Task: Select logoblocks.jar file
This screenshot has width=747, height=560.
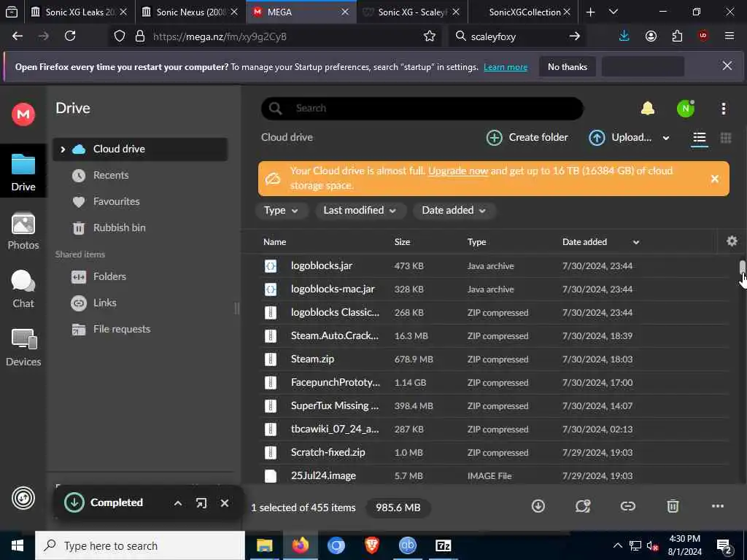Action: [494, 265]
